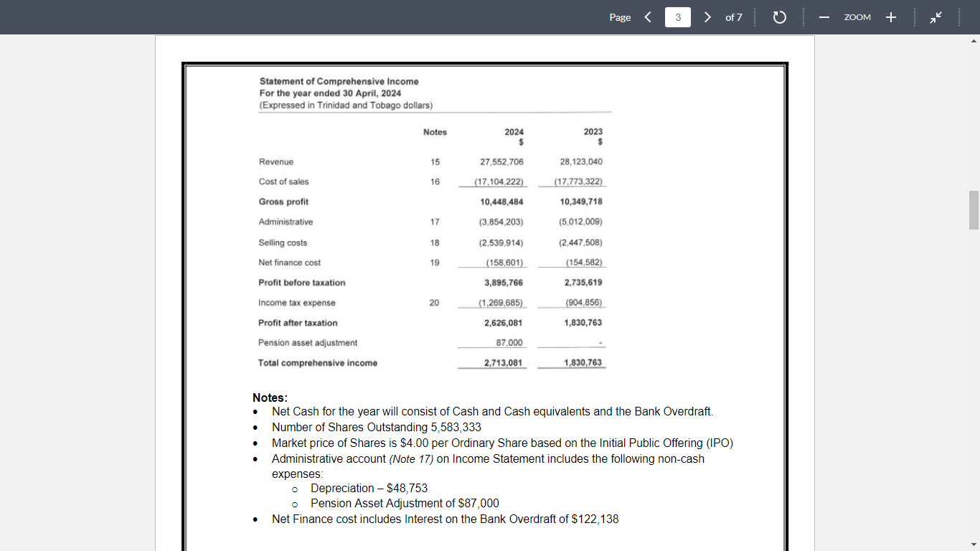Click the Statement of Comprehensive Income heading
Viewport: 980px width, 551px height.
coord(339,82)
